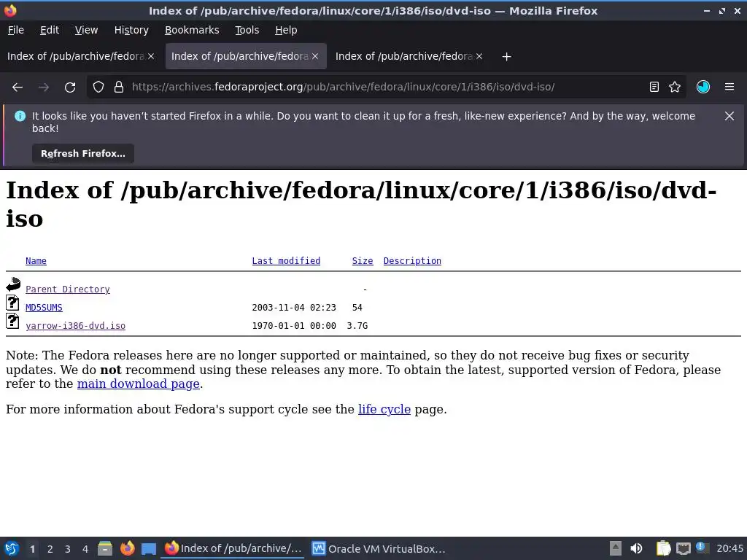Image resolution: width=747 pixels, height=560 pixels.
Task: Open the MD5SUMS file link
Action: [x=44, y=308]
